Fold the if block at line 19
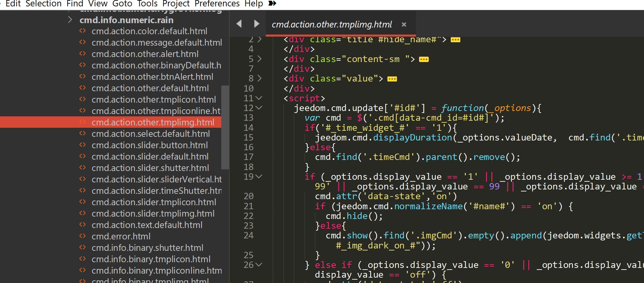 [259, 176]
